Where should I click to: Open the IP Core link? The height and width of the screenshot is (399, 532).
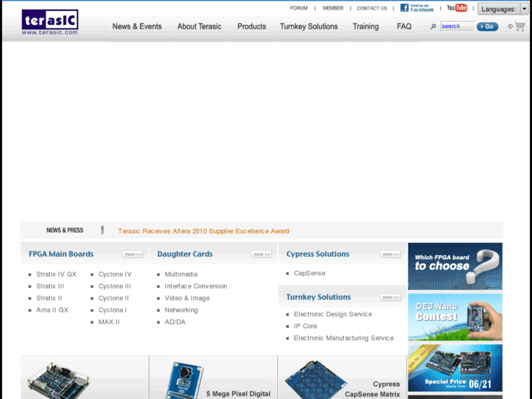305,326
